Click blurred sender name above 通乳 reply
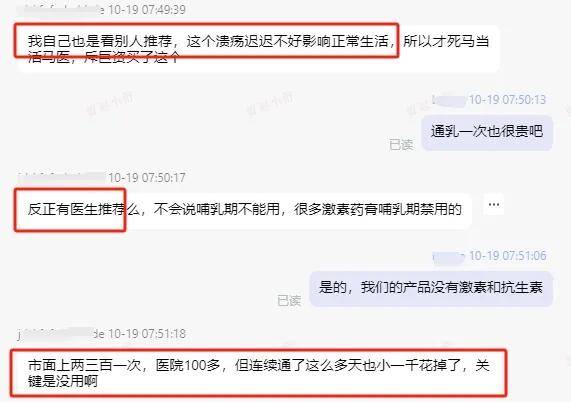571x402 pixels. (x=449, y=100)
